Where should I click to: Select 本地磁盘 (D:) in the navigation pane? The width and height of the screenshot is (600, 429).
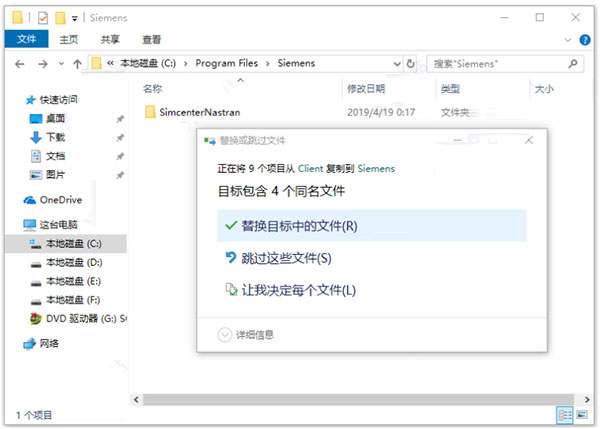74,263
